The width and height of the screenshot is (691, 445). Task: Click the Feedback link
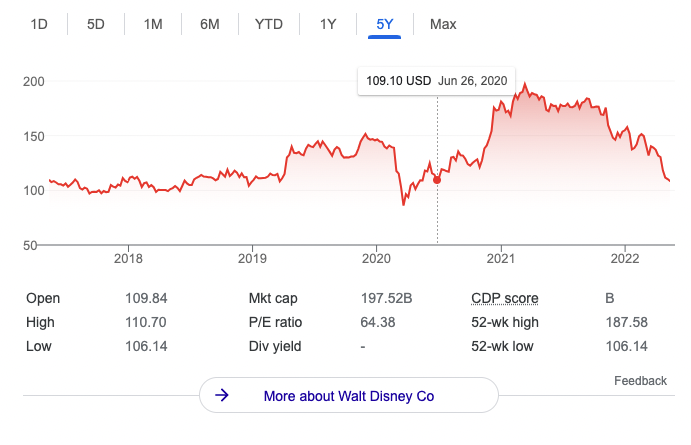tap(640, 380)
